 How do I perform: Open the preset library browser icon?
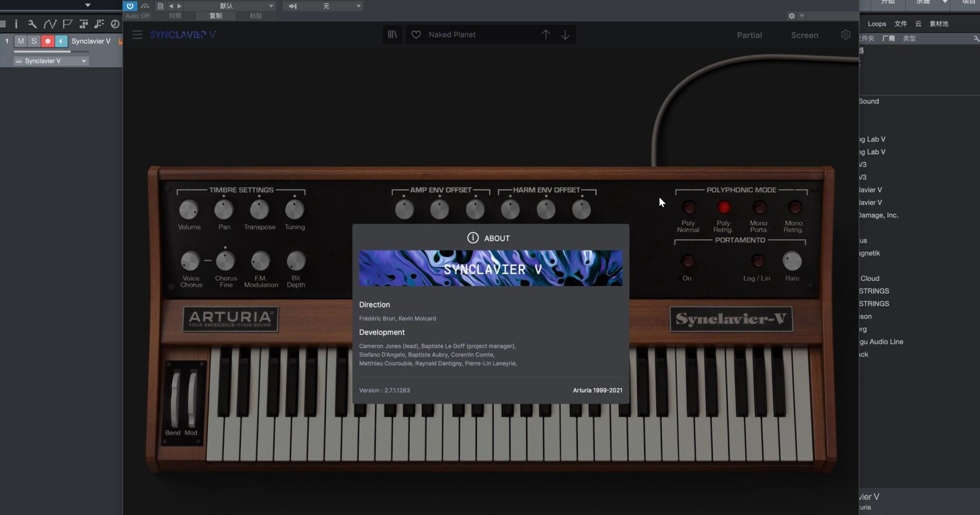pyautogui.click(x=392, y=35)
